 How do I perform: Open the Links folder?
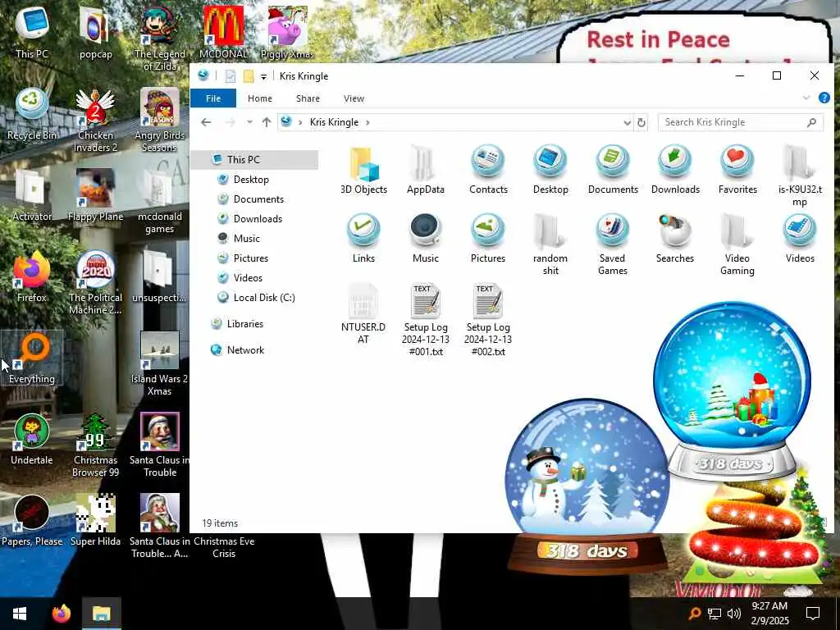pyautogui.click(x=363, y=240)
